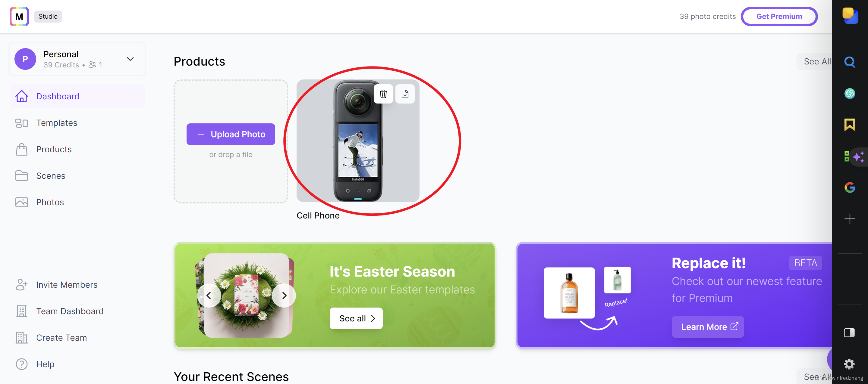Click the Learn More Replace it link
This screenshot has width=868, height=384.
[x=709, y=326]
